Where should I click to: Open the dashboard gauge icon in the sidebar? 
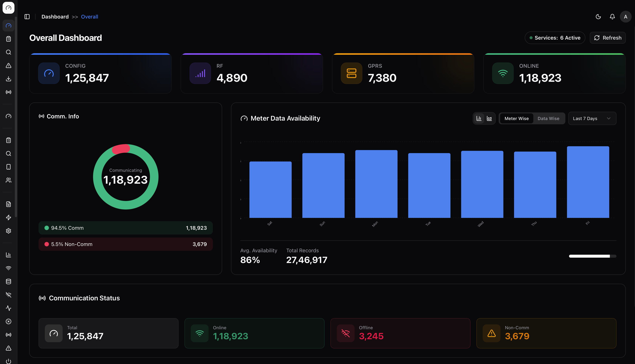pyautogui.click(x=8, y=25)
